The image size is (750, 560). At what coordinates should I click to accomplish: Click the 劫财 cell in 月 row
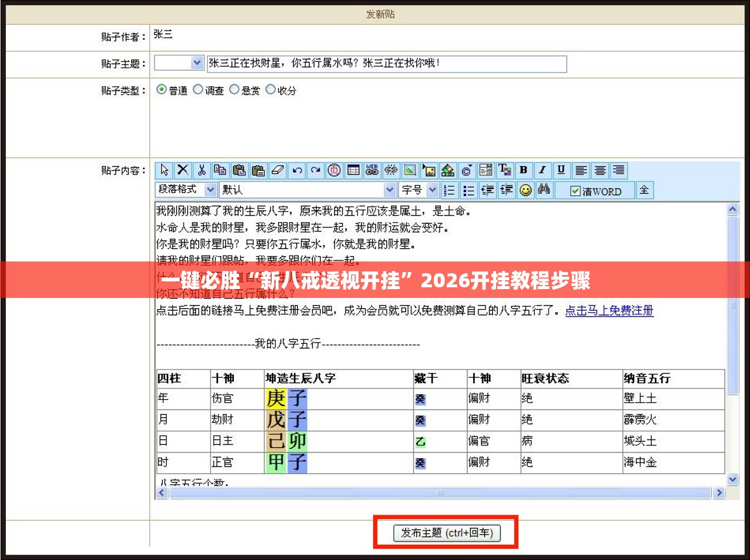point(237,420)
